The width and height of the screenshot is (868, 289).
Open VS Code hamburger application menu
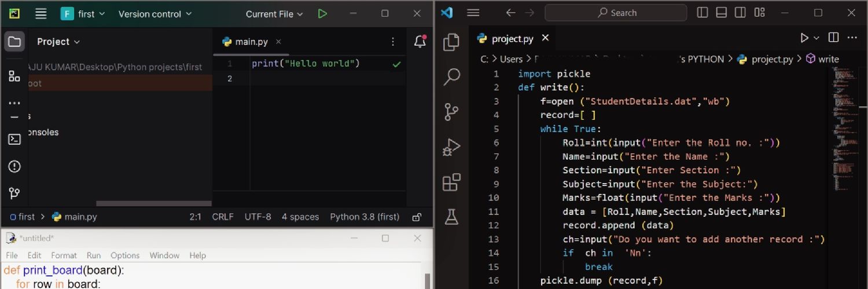473,13
